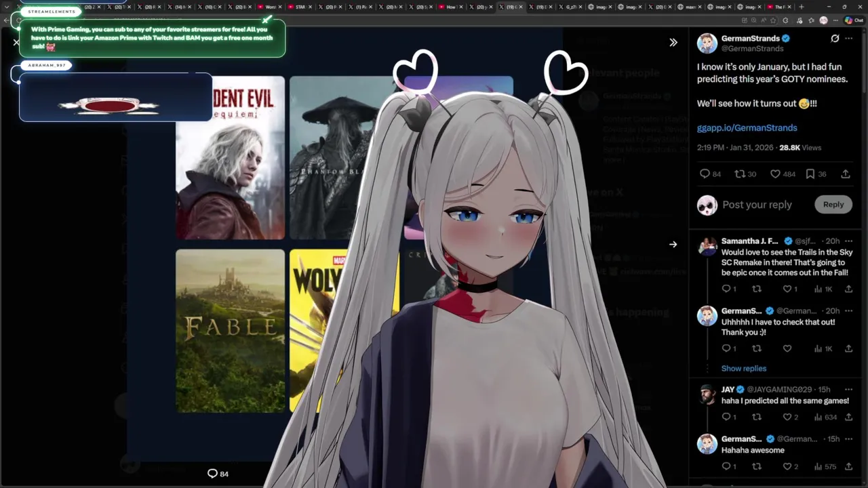Screen dimensions: 868x488
Task: Reply to Samantha's Trails in the Sky comment
Action: point(729,289)
